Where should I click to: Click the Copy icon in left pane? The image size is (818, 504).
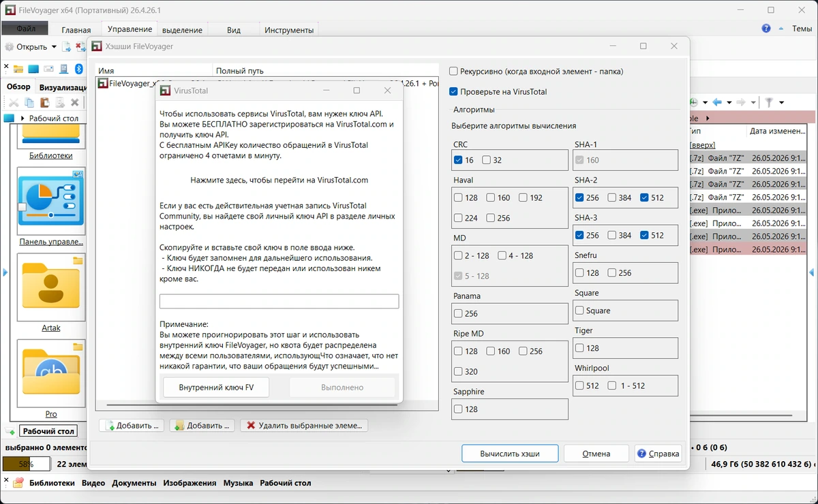pyautogui.click(x=29, y=103)
